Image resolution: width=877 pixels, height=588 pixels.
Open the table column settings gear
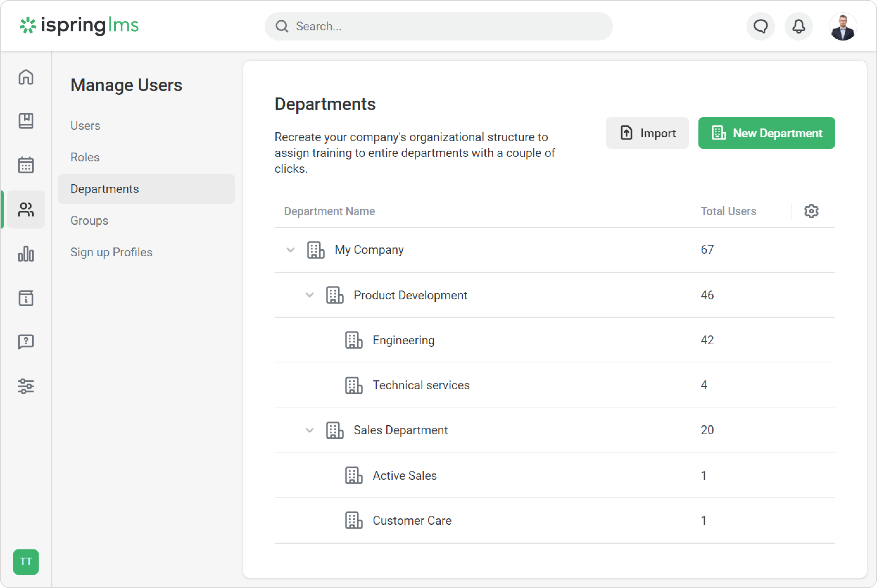pos(811,211)
